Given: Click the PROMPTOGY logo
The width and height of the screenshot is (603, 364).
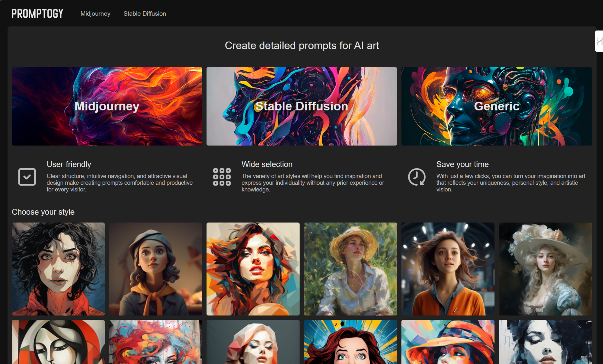Looking at the screenshot, I should click(37, 13).
